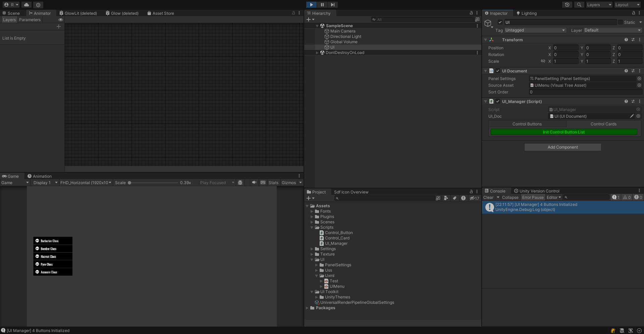
Task: Open the undo history icon
Action: click(x=567, y=5)
